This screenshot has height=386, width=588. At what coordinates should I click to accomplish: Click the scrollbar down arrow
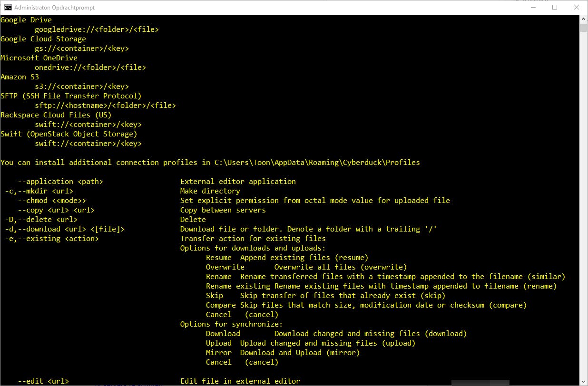584,382
